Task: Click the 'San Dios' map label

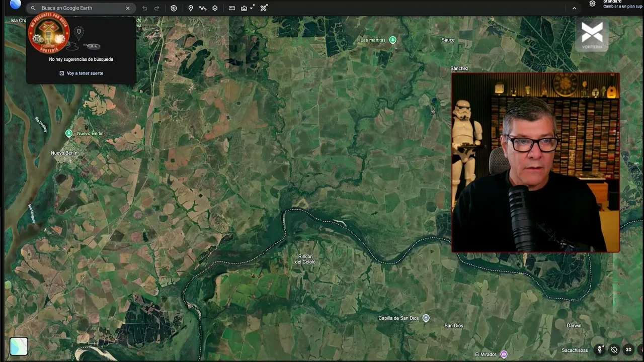Action: point(454,326)
